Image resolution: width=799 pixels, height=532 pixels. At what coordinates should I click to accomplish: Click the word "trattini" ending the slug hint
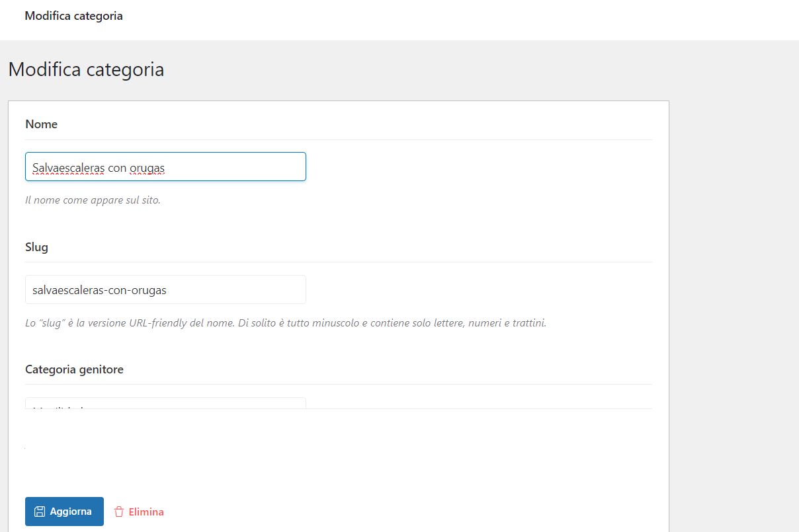pyautogui.click(x=528, y=324)
